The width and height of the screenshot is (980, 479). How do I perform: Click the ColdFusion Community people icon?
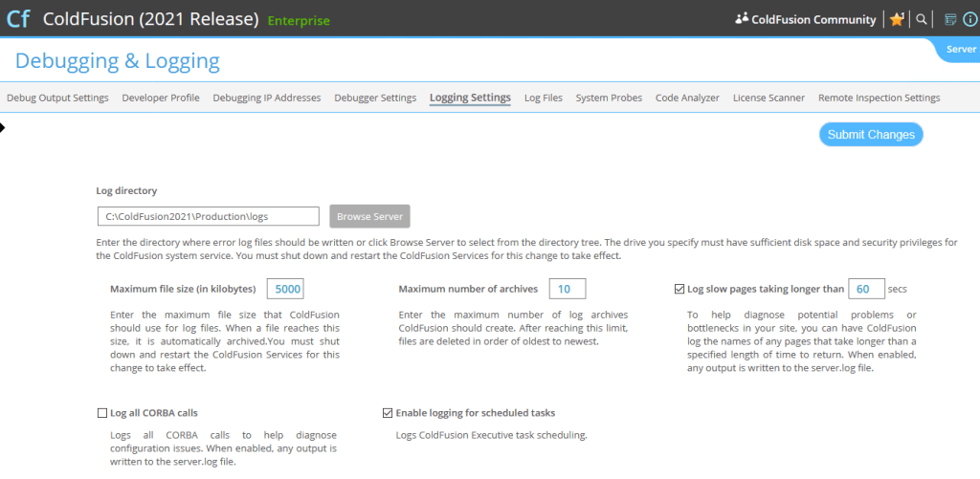[741, 19]
